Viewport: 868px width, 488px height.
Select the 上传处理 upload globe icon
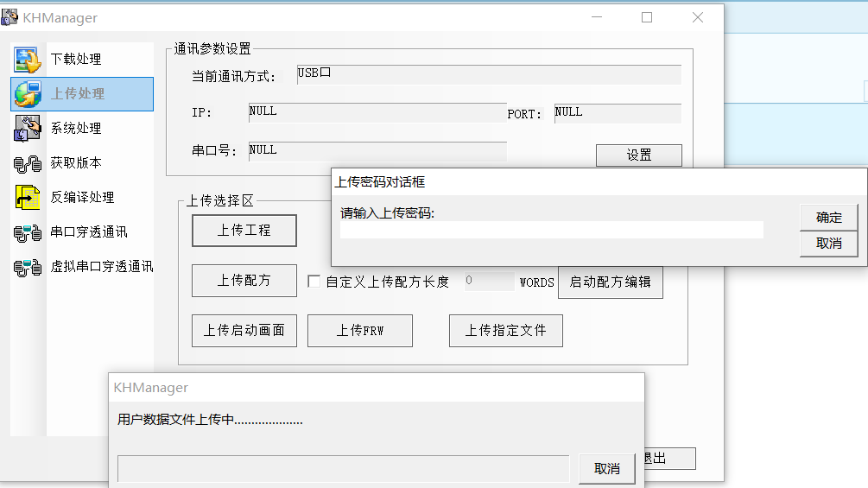28,94
